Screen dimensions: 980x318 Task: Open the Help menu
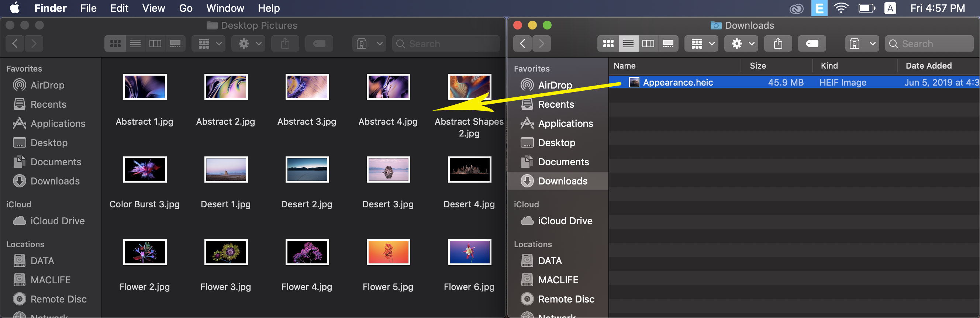pos(269,8)
